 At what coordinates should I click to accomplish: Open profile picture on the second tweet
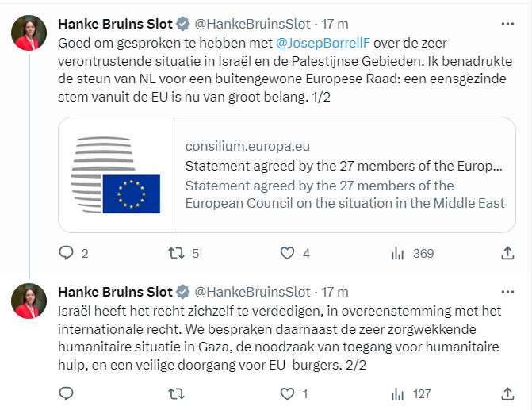click(30, 301)
